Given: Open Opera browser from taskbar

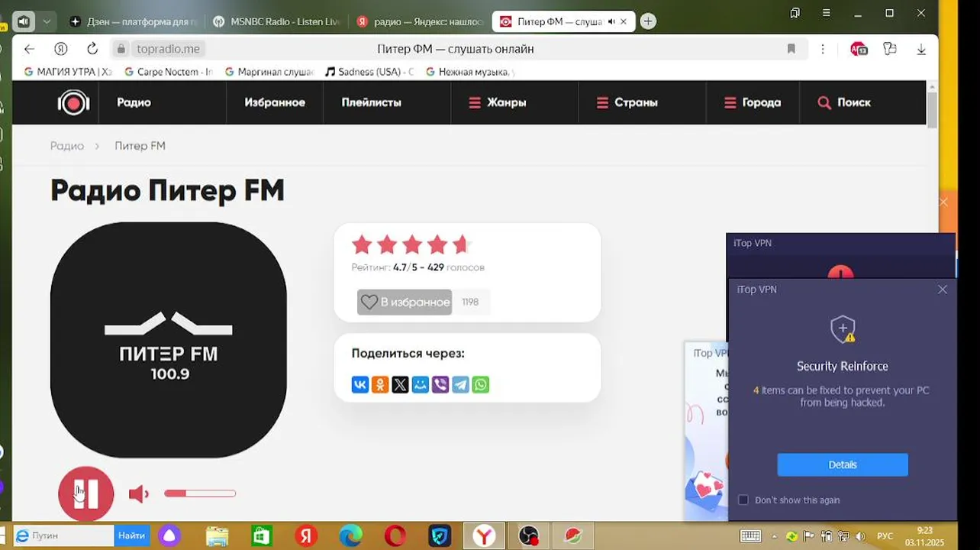Looking at the screenshot, I should point(395,536).
